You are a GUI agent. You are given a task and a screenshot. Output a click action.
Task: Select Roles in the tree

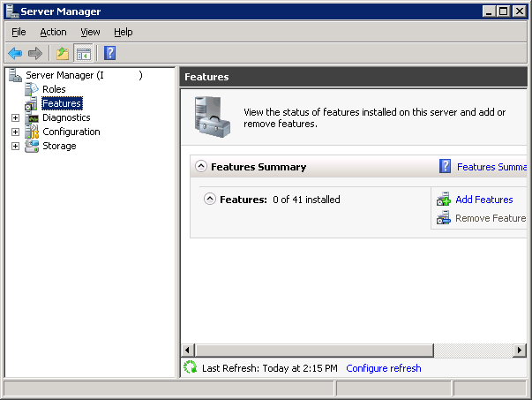pos(54,89)
